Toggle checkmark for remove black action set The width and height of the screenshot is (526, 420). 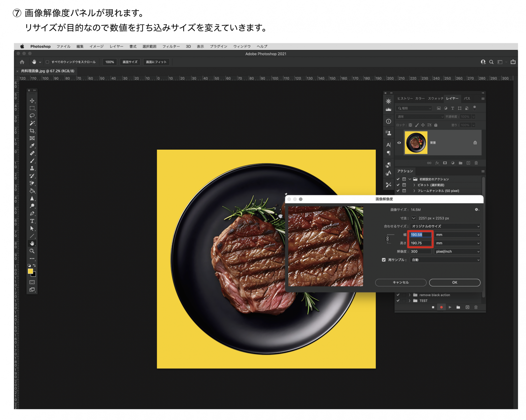pos(398,295)
